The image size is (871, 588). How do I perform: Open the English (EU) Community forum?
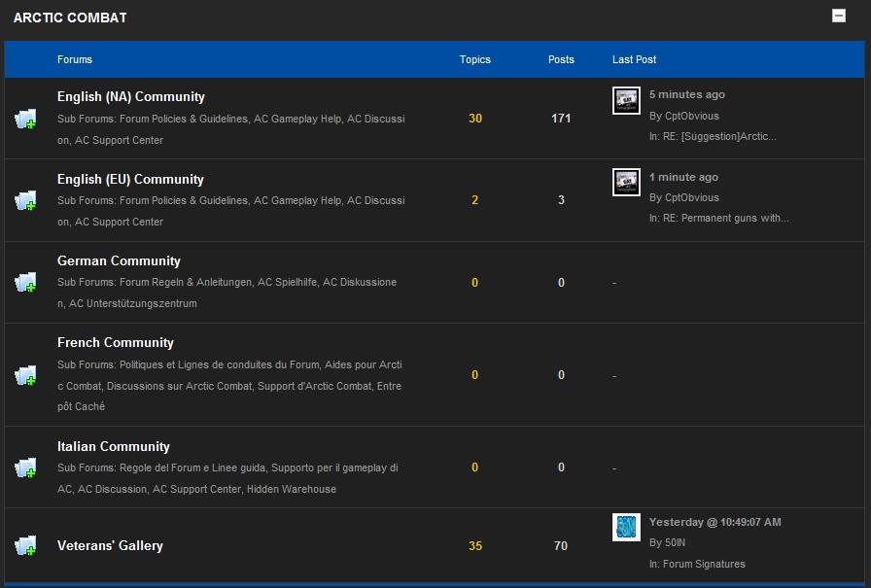(x=130, y=180)
